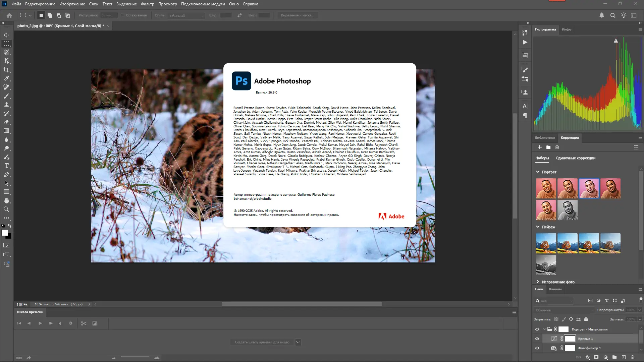Select a Пейзаж preset thumbnail
This screenshot has height=362, width=644.
point(545,243)
